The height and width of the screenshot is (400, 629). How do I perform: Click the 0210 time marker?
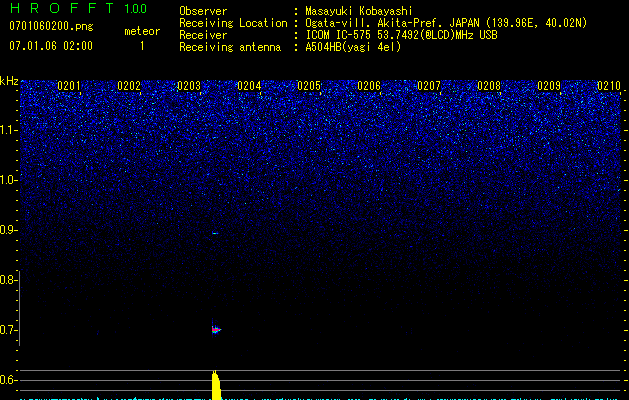[608, 87]
